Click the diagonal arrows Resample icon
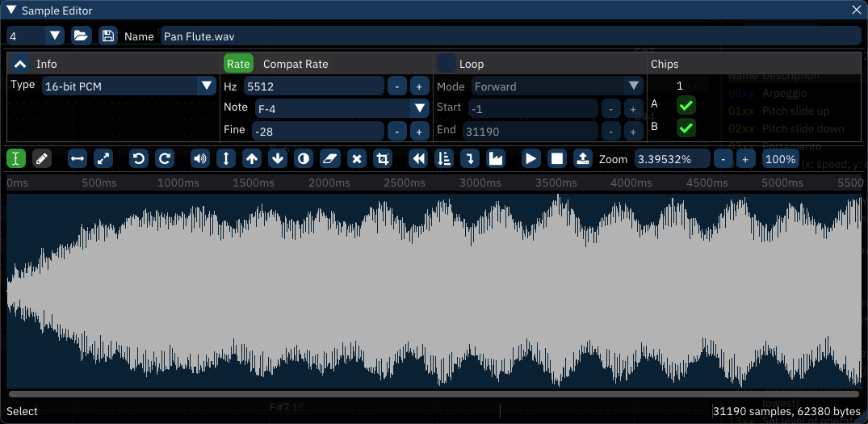This screenshot has height=424, width=868. pos(103,159)
